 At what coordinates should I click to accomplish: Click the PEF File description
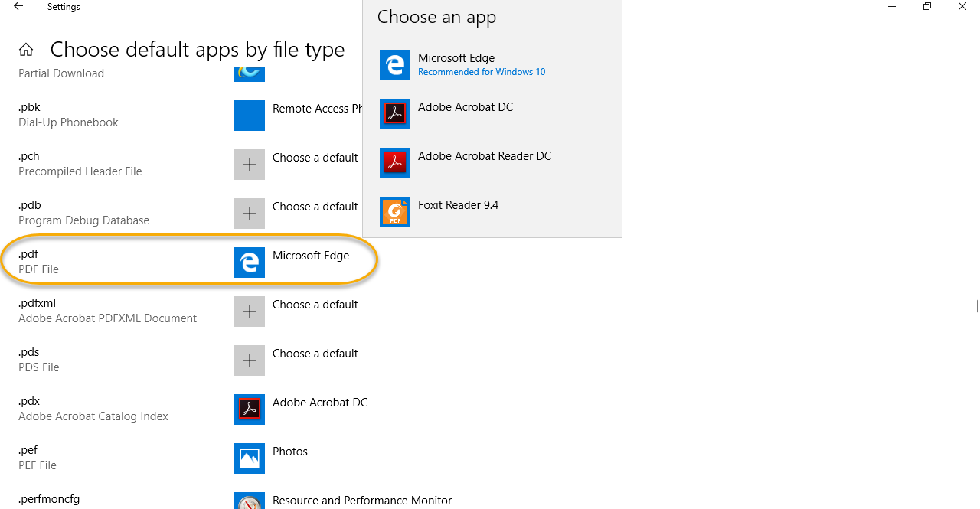pos(38,465)
